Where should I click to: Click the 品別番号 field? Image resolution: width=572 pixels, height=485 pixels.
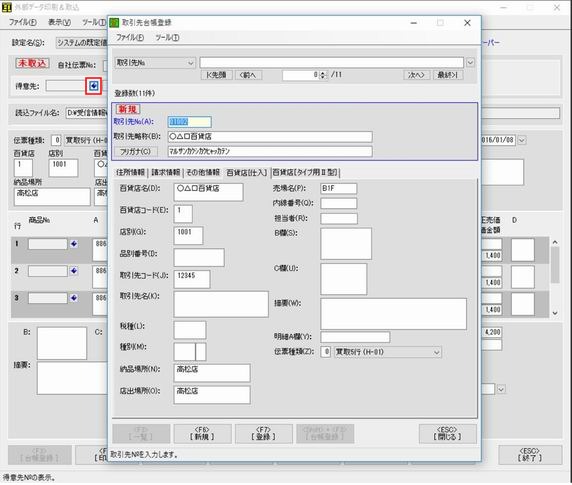coord(199,257)
